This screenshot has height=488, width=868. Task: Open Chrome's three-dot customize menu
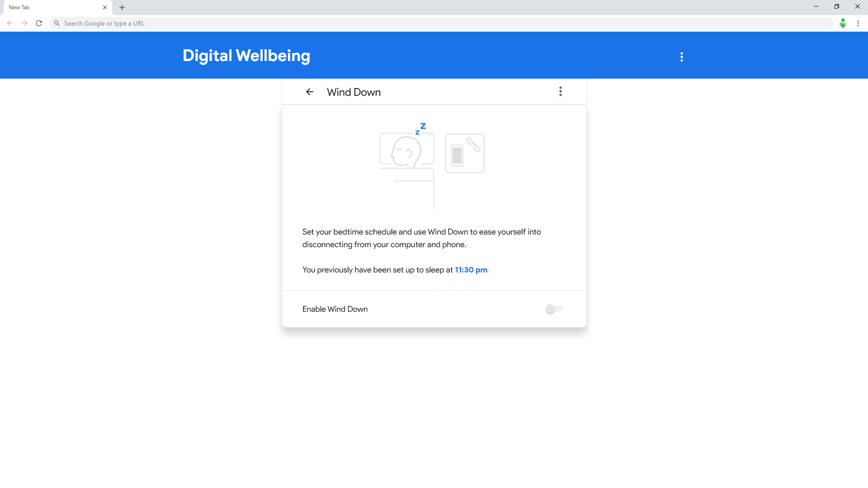coord(858,23)
